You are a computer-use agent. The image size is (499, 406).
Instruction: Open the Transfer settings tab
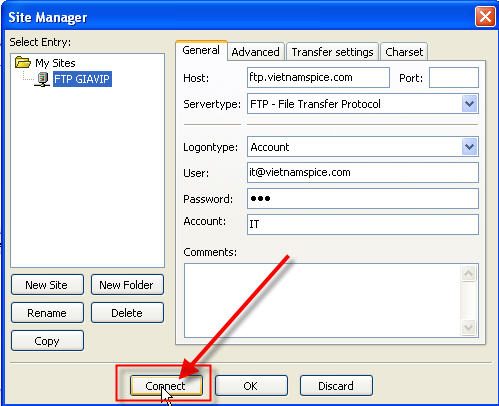332,52
